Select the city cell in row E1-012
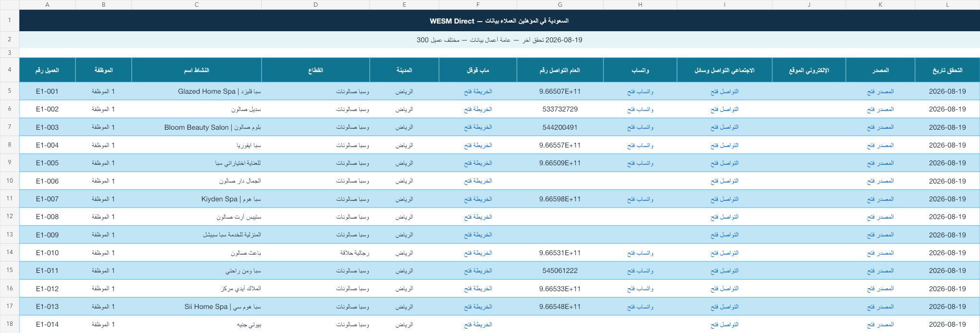Image resolution: width=980 pixels, height=333 pixels. tap(404, 289)
